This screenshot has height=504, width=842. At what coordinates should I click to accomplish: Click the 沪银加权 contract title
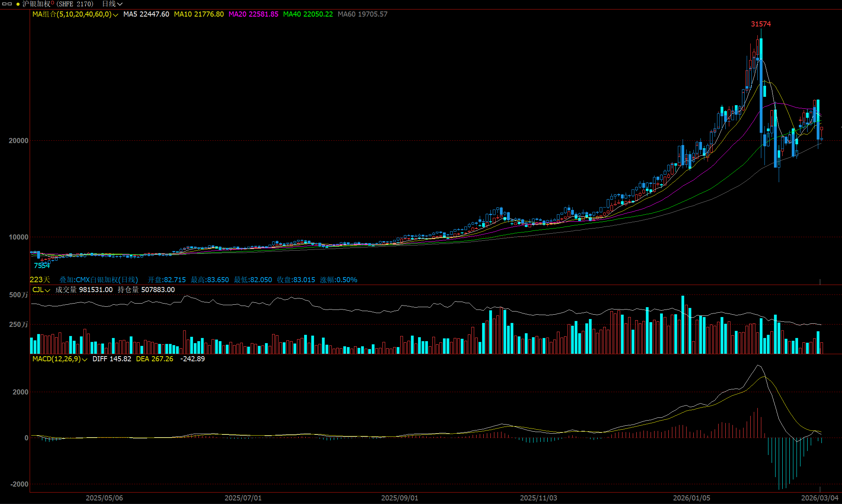pos(36,4)
